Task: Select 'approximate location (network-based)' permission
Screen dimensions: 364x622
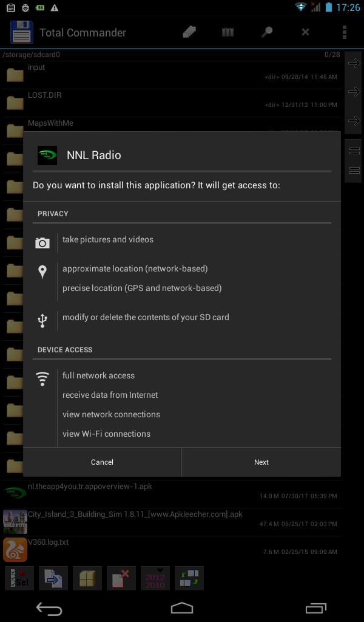Action: click(135, 268)
